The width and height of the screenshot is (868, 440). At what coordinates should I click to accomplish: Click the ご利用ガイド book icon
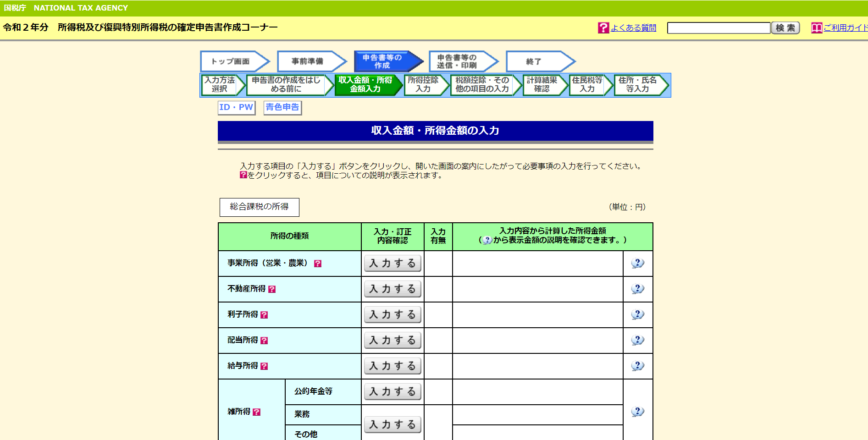pyautogui.click(x=816, y=28)
